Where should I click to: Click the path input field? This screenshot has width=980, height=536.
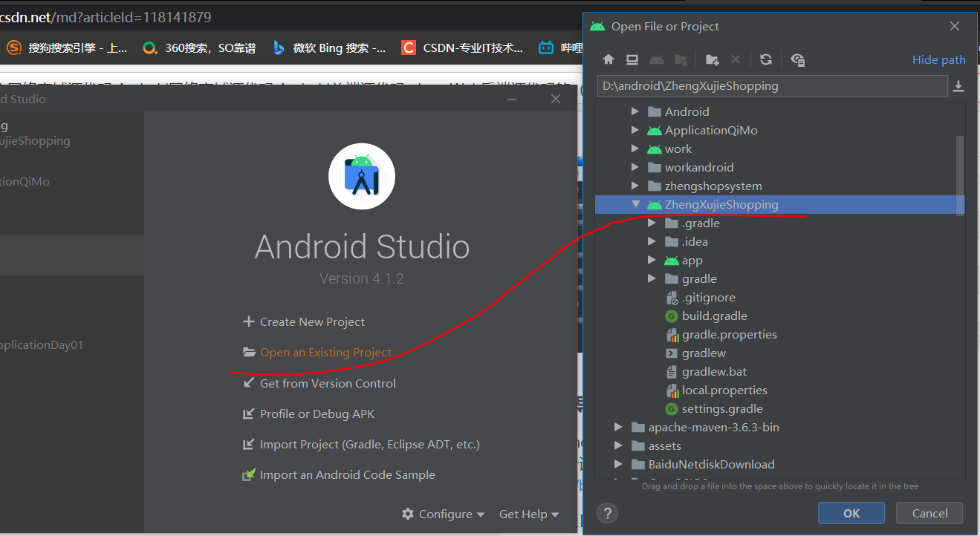[772, 86]
